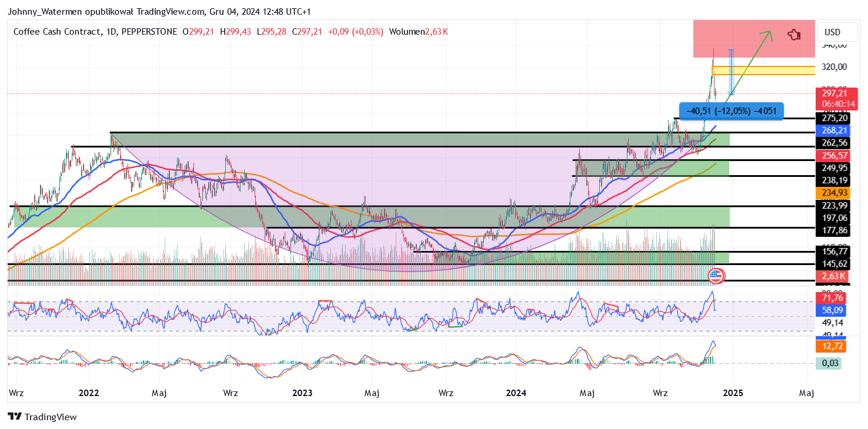Click the high value H299,43
Screen dimensions: 868x429
pyautogui.click(x=235, y=32)
